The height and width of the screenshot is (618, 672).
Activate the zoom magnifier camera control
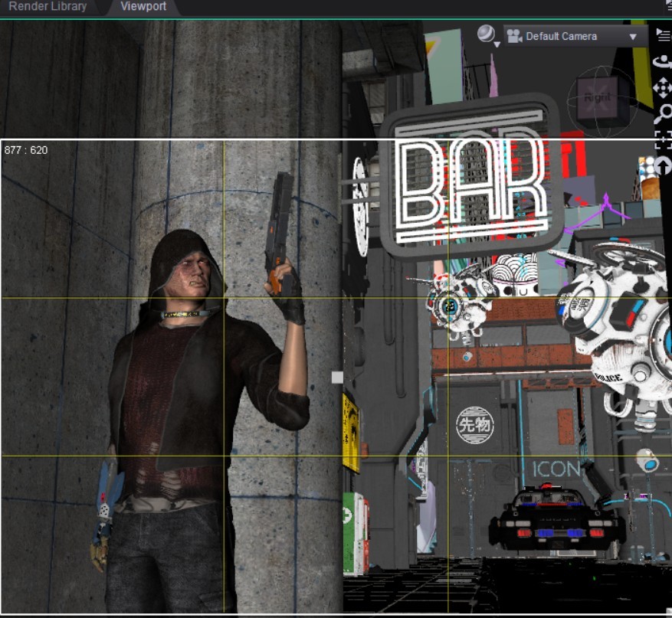tap(664, 114)
